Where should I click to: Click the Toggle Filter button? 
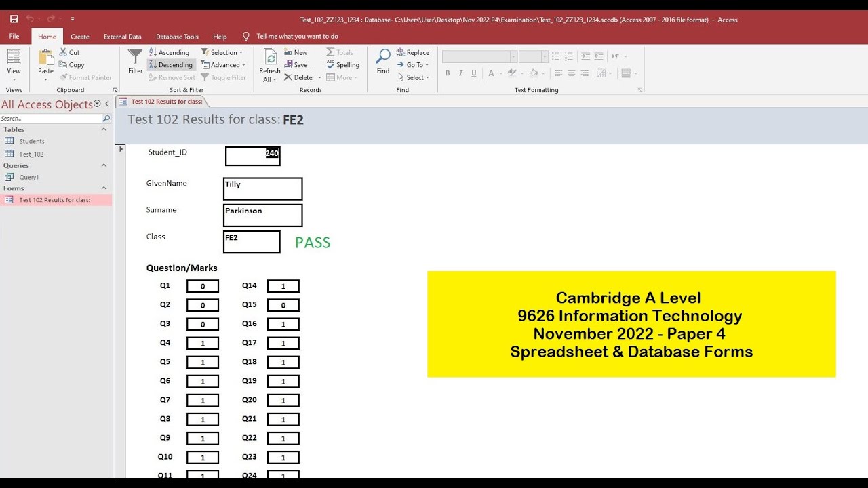(x=223, y=77)
